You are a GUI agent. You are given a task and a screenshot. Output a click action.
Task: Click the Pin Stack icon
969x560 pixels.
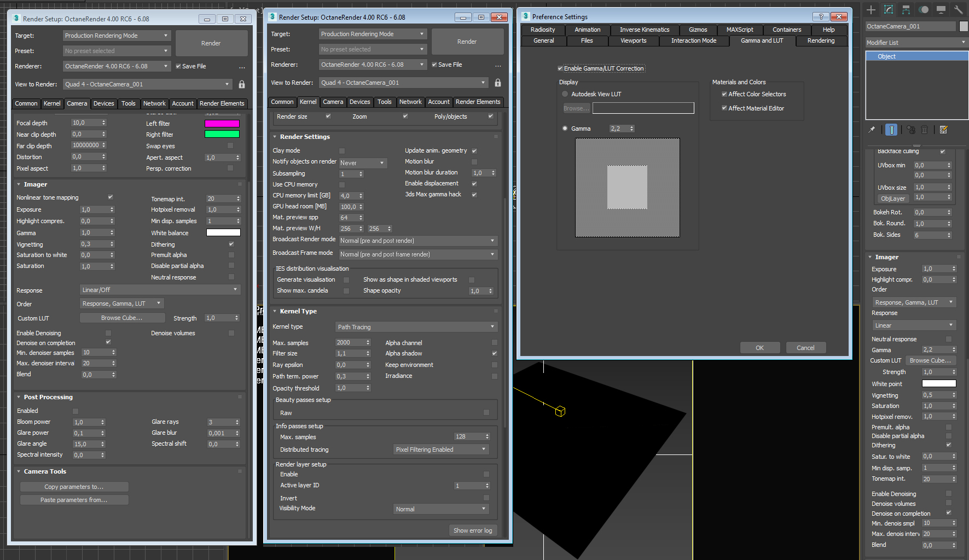[872, 130]
